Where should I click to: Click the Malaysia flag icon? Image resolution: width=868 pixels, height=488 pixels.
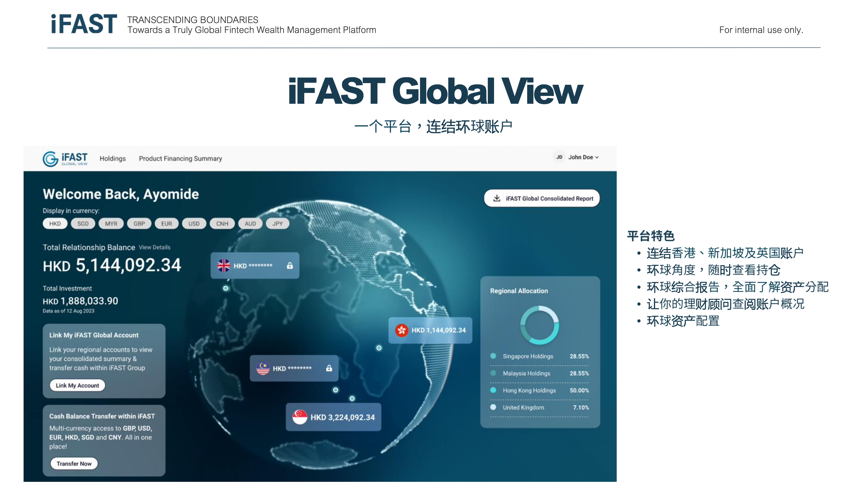(x=263, y=368)
